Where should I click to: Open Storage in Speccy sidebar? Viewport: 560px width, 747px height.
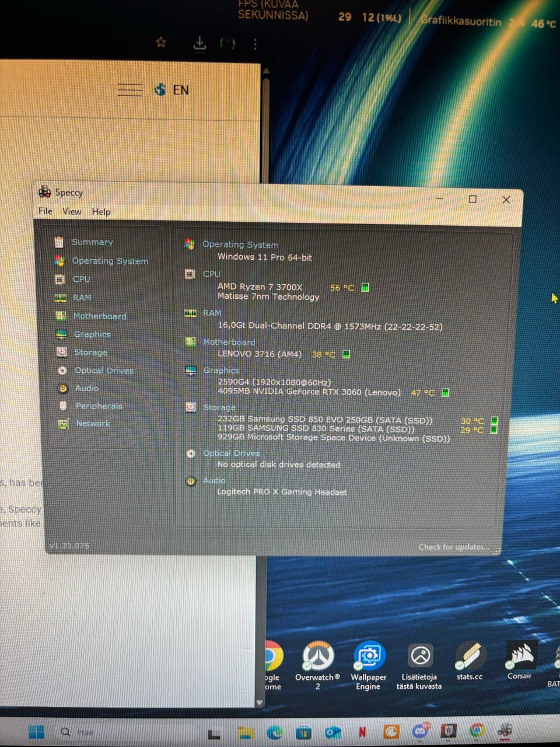click(90, 352)
